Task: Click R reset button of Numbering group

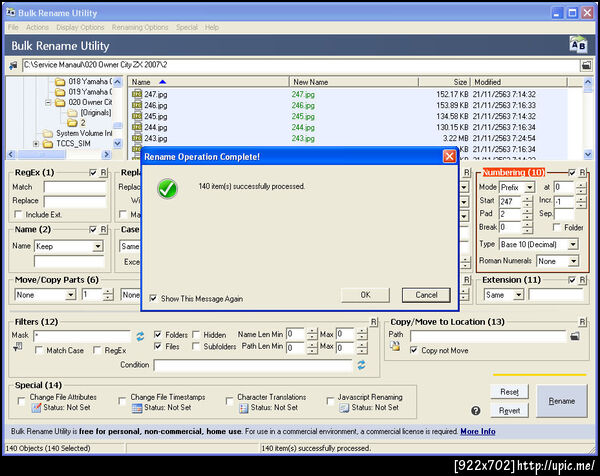Action: pyautogui.click(x=582, y=173)
